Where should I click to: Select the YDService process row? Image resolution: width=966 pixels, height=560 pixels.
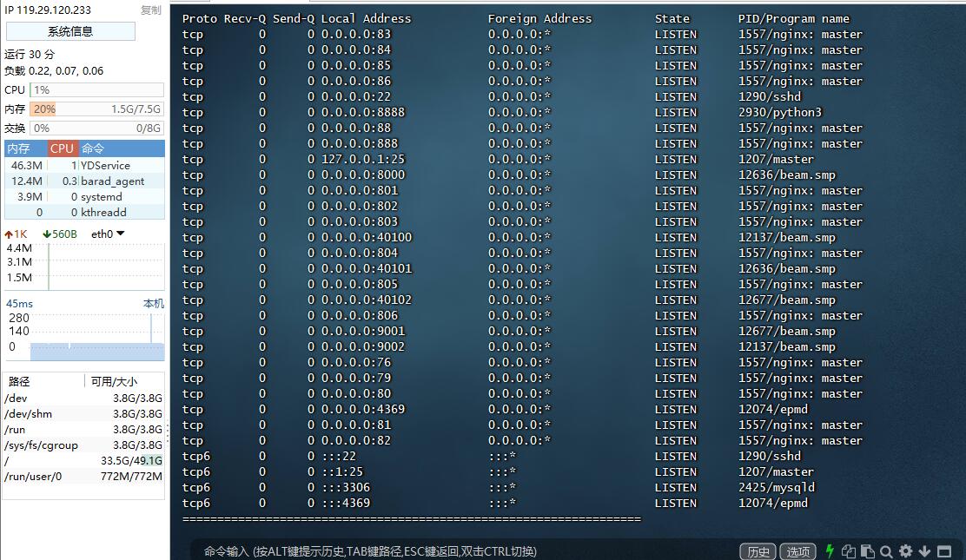[x=84, y=165]
